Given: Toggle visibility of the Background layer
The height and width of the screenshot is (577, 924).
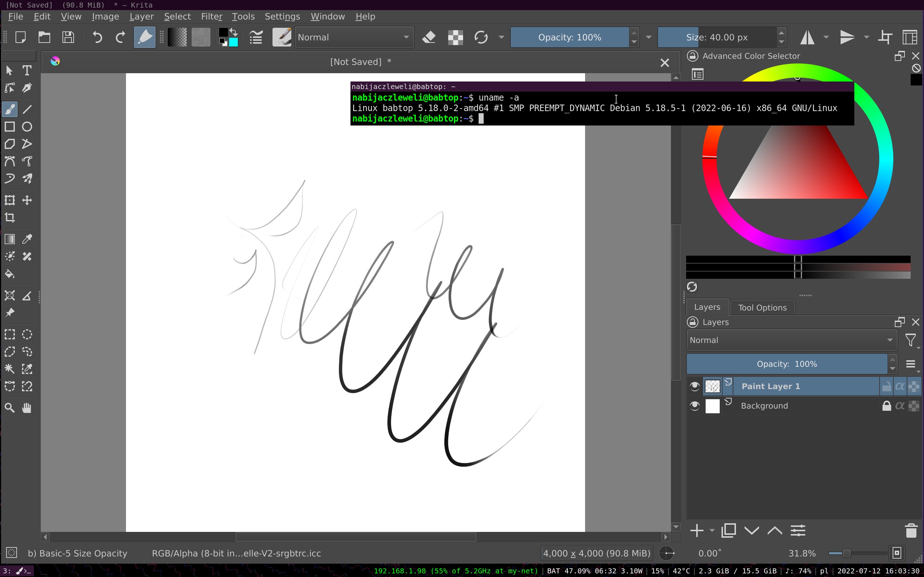Looking at the screenshot, I should pos(694,406).
